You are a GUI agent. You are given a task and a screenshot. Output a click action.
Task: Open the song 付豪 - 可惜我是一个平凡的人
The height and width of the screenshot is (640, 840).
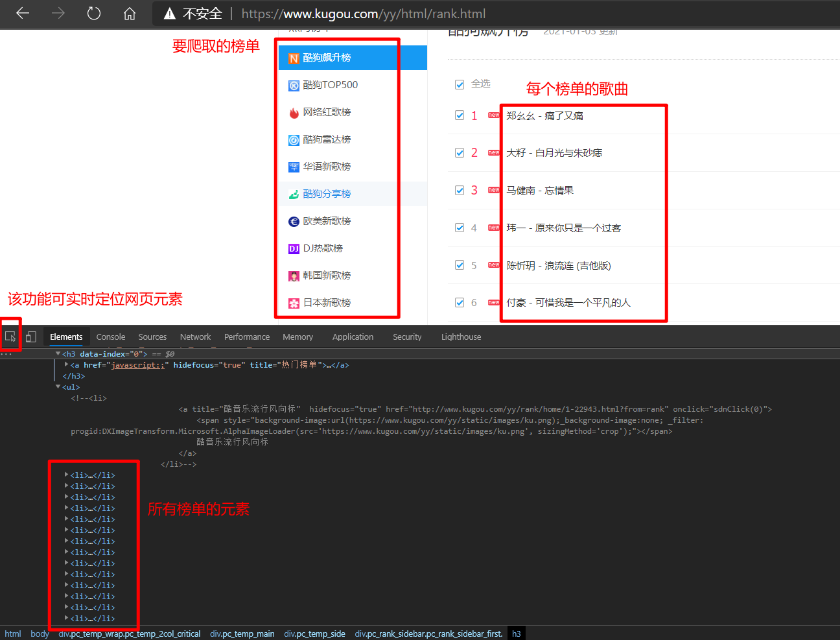pyautogui.click(x=568, y=303)
